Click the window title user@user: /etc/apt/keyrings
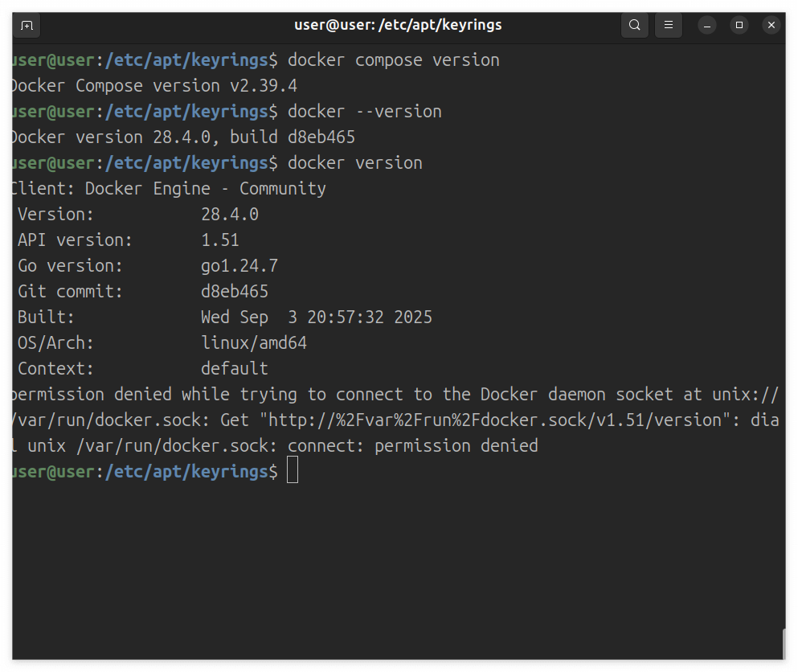The height and width of the screenshot is (672, 798). point(398,25)
